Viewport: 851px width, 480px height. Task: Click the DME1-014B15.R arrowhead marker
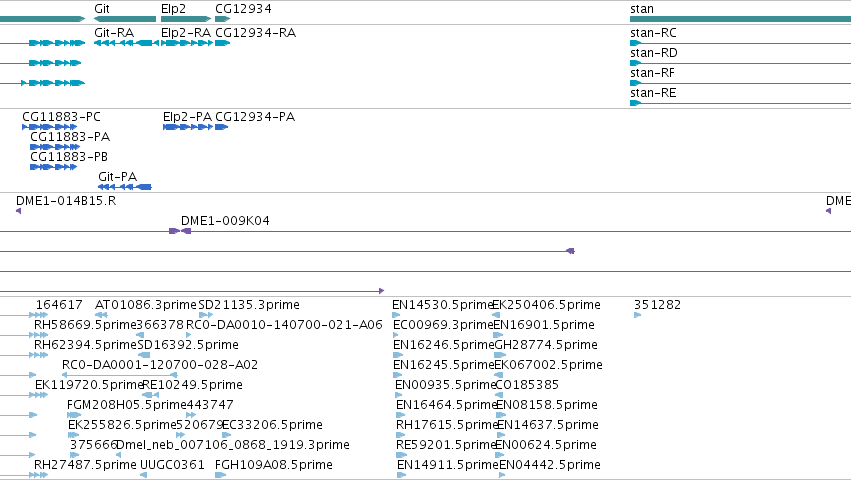click(x=18, y=211)
